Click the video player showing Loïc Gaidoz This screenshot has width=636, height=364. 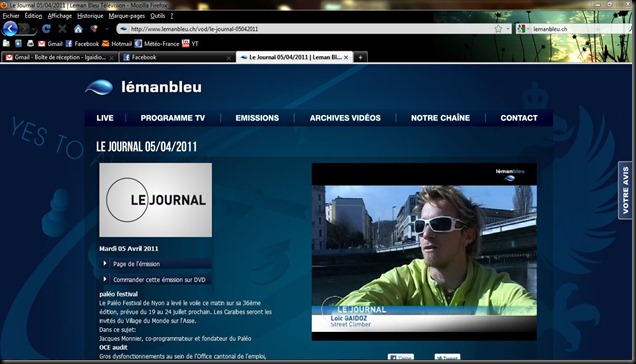click(x=424, y=252)
